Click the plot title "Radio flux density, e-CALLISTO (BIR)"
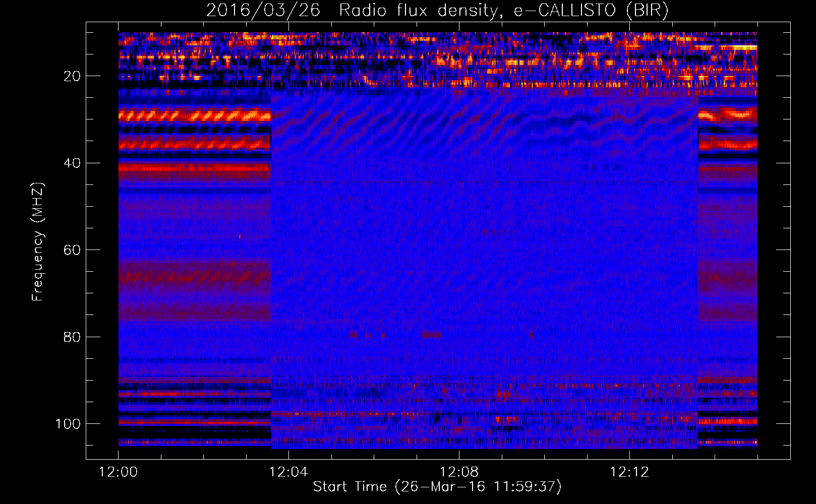The width and height of the screenshot is (816, 504). point(503,11)
